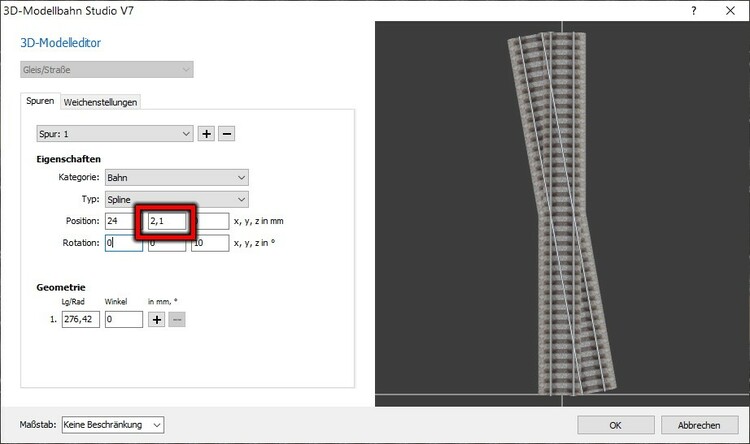Cancel with the Abbrechen button
The width and height of the screenshot is (750, 444).
(698, 425)
